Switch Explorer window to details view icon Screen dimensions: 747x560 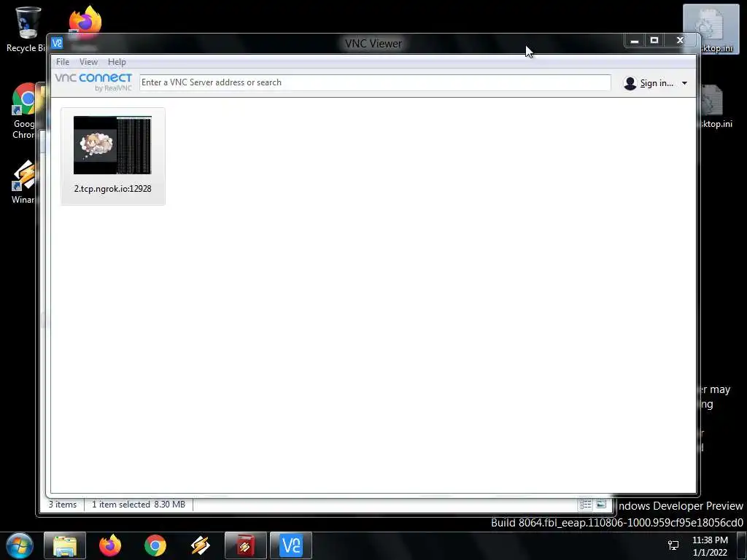[x=586, y=505]
